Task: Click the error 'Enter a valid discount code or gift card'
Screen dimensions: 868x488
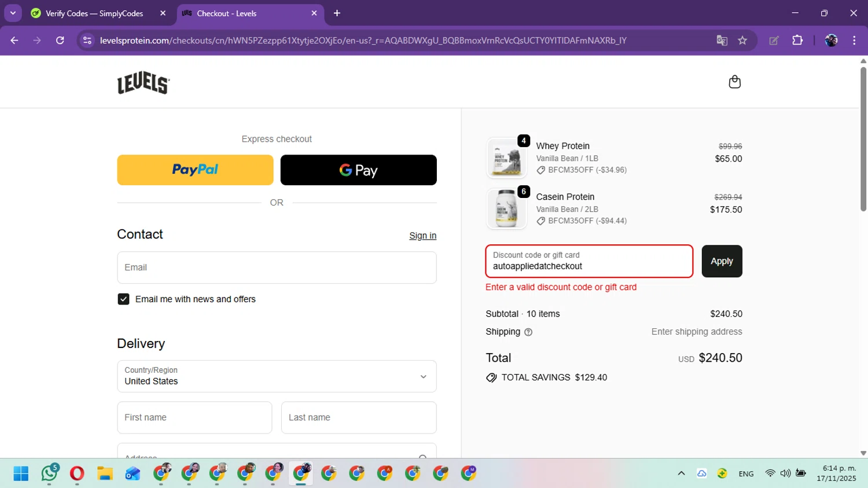Action: (561, 287)
